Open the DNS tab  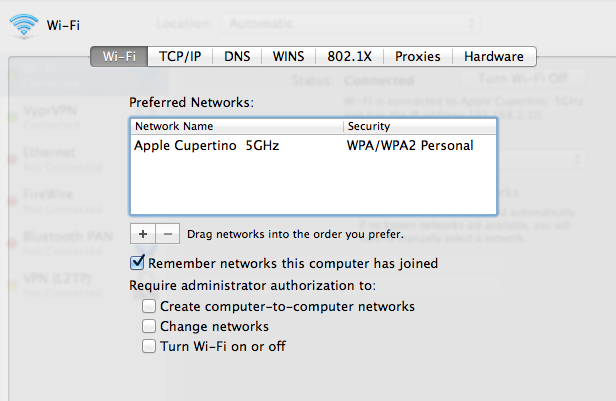tap(237, 57)
